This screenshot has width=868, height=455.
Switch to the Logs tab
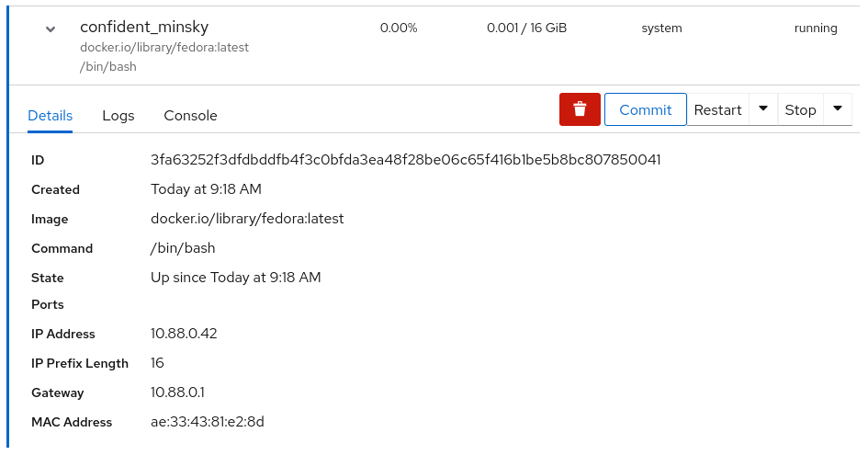coord(118,115)
